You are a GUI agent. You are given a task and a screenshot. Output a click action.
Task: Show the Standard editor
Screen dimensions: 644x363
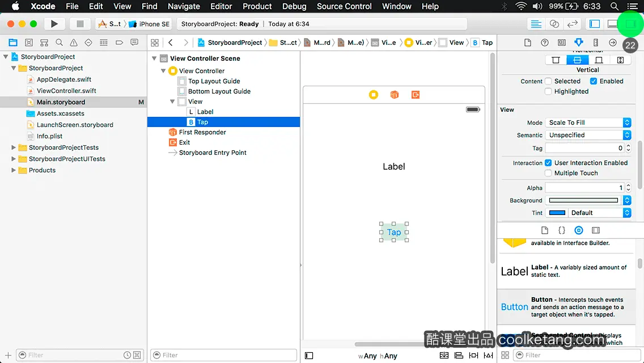coord(536,24)
